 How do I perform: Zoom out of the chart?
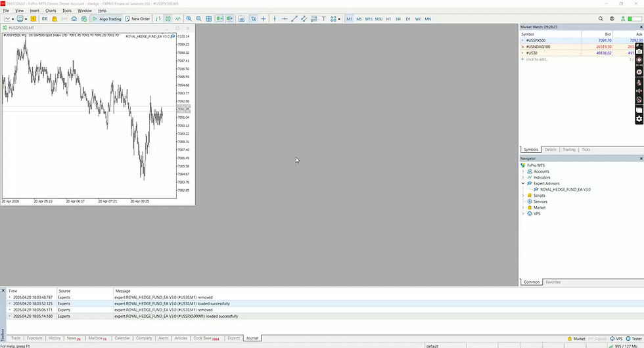tap(198, 19)
